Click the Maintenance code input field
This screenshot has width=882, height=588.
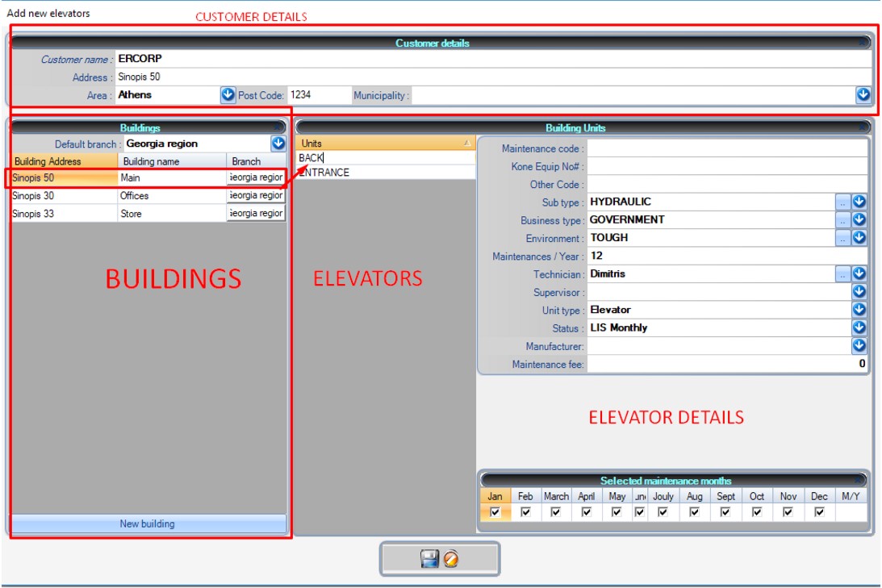[x=726, y=148]
